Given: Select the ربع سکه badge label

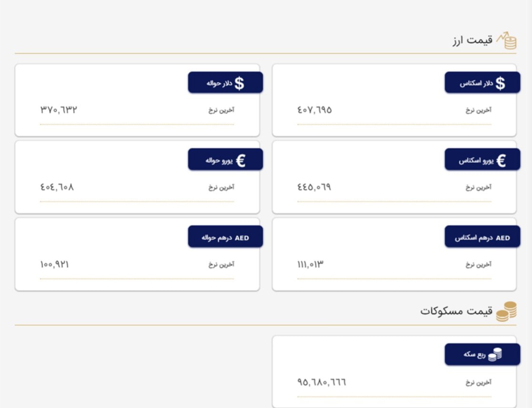Looking at the screenshot, I should coord(474,354).
